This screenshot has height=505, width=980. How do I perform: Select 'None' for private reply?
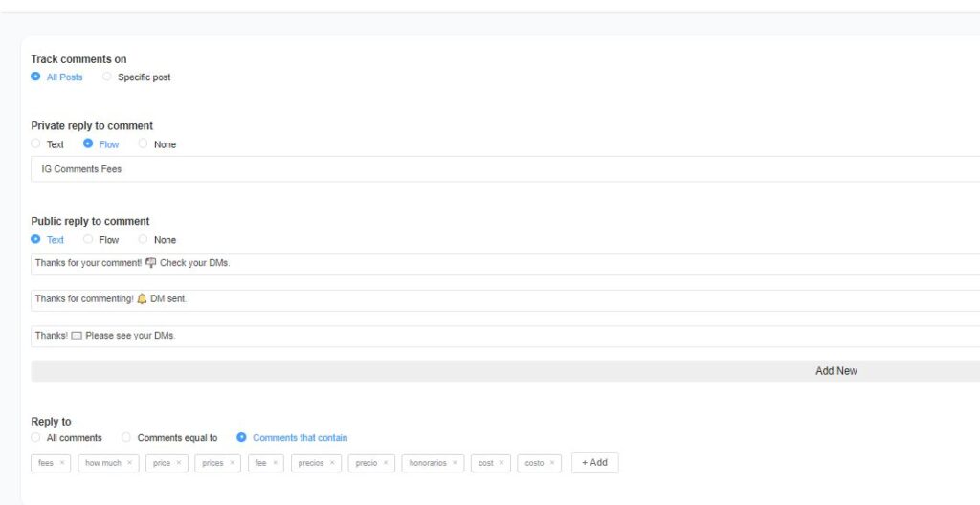(x=144, y=143)
